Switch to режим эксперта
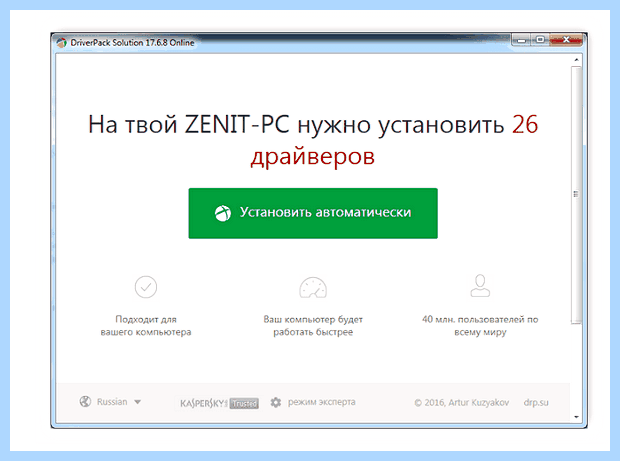 click(x=321, y=402)
